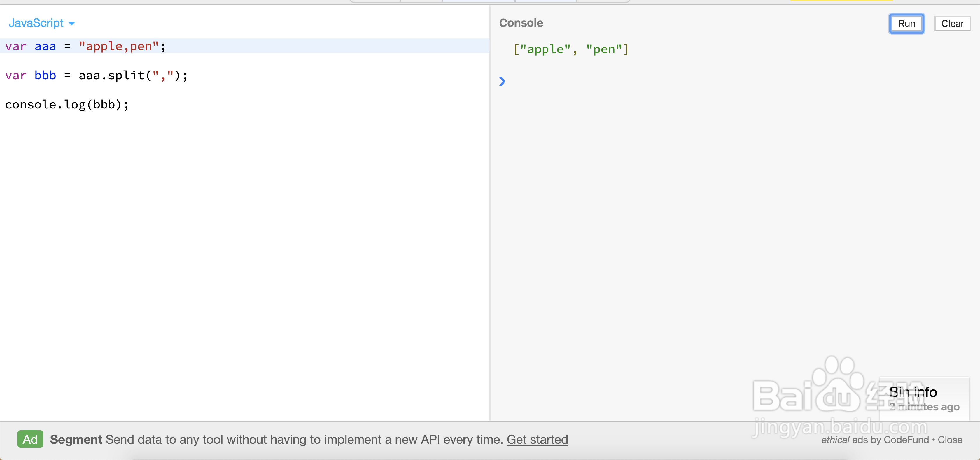Click the "apple,pen" string literal
980x460 pixels.
(118, 46)
